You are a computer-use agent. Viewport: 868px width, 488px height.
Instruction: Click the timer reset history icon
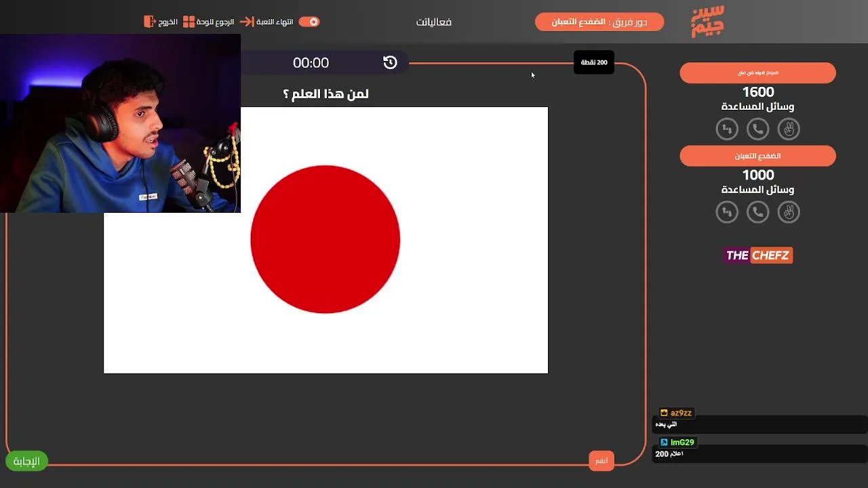click(x=390, y=62)
